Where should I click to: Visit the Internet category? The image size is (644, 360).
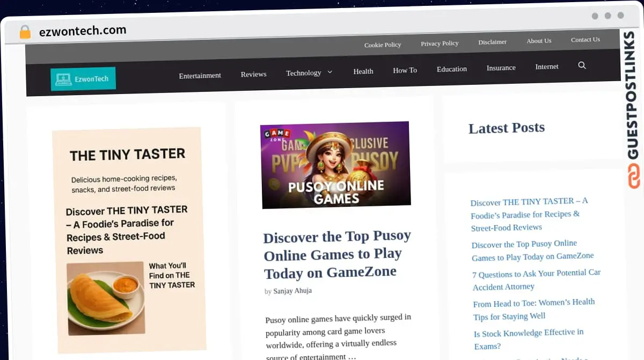tap(546, 67)
